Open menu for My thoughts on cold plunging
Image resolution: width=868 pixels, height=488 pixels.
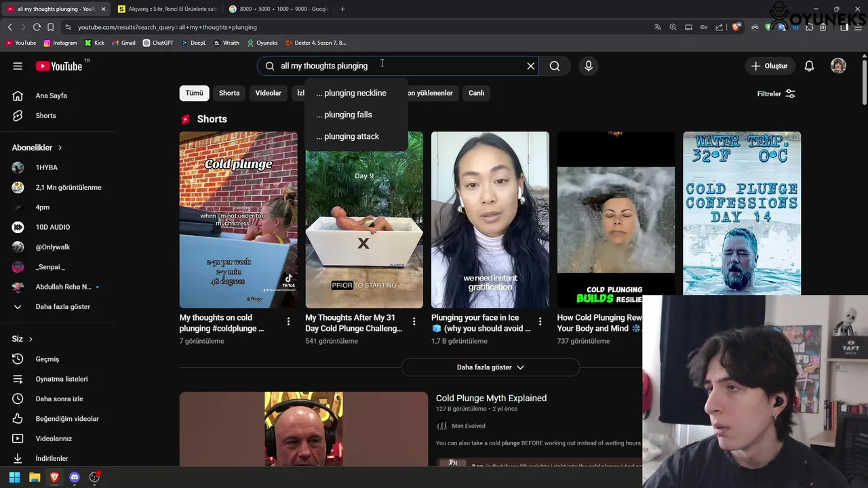tap(288, 321)
